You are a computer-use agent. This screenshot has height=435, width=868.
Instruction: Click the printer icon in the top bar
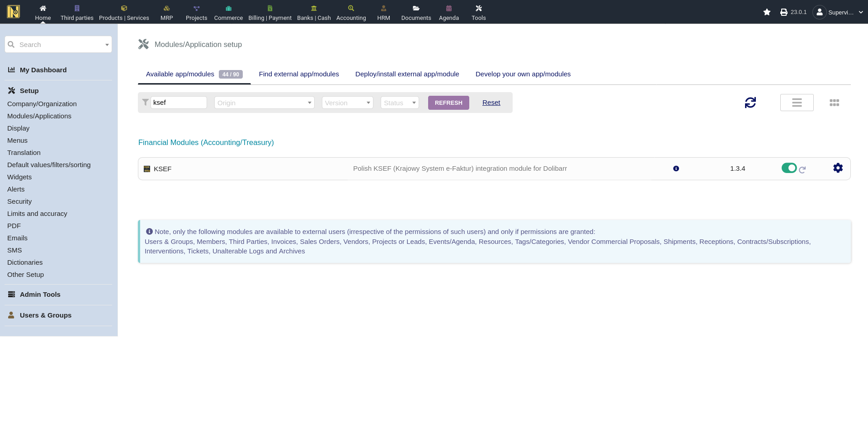(783, 12)
